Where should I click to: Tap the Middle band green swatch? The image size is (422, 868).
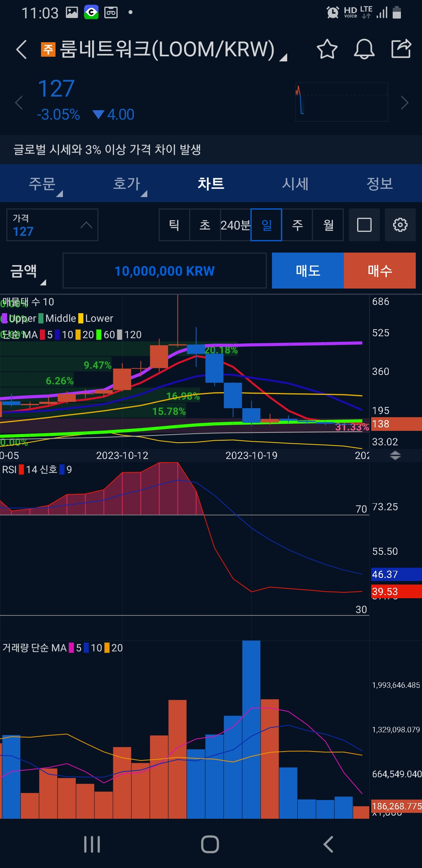(41, 318)
